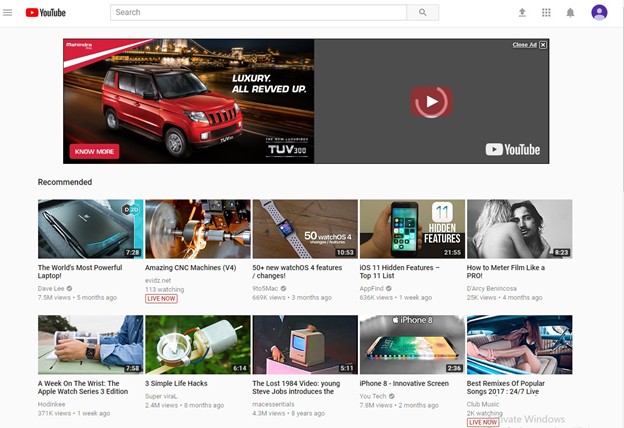This screenshot has width=624, height=428.
Task: Click the KNOW MORE ad button
Action: point(94,151)
